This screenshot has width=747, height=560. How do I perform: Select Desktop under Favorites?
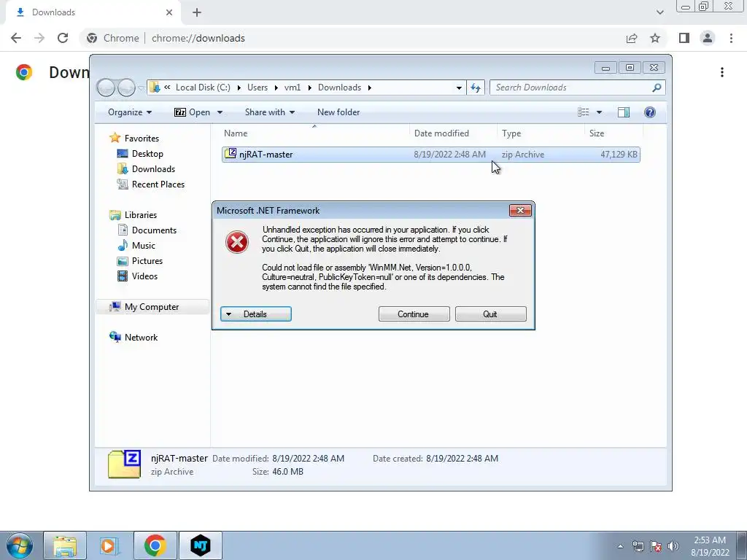(x=147, y=154)
